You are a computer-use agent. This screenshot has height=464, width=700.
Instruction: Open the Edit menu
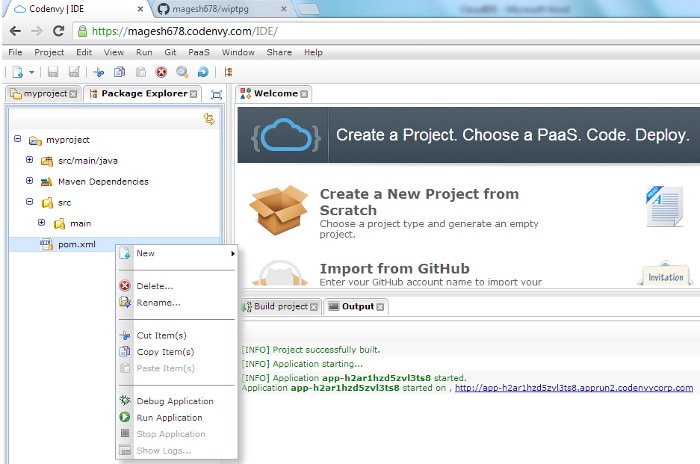click(x=84, y=52)
